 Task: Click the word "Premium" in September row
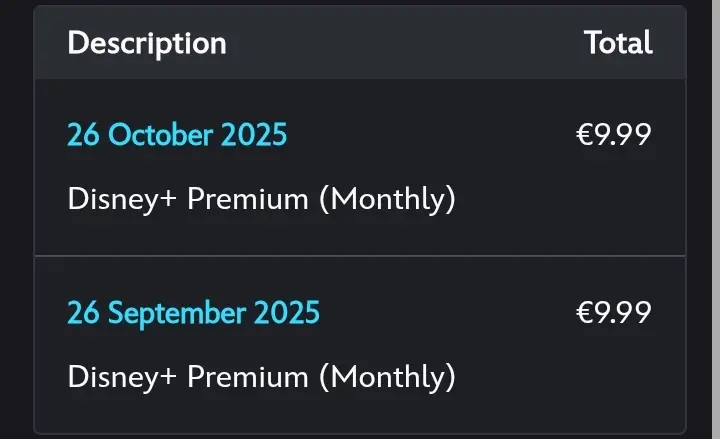coord(248,377)
